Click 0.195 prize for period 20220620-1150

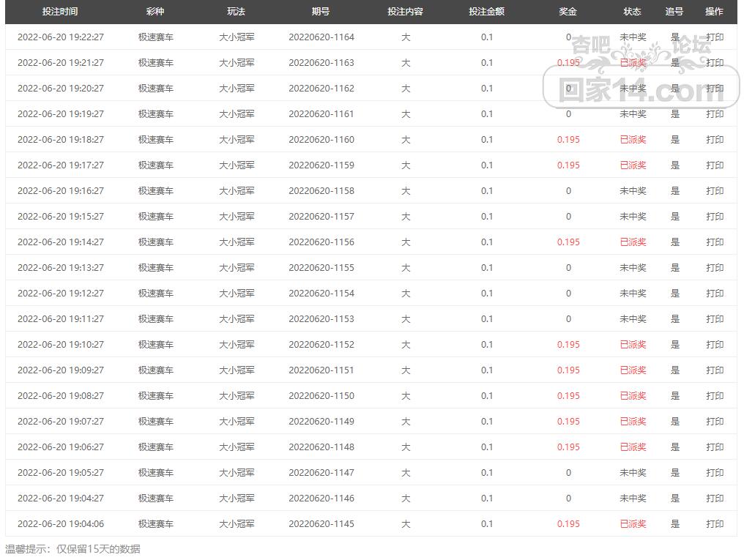(568, 395)
